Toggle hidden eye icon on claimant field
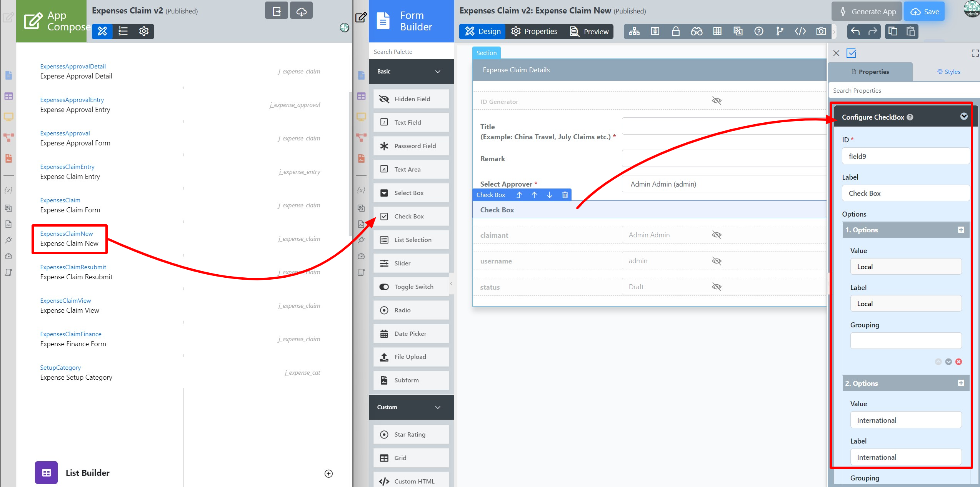The image size is (980, 487). [x=716, y=235]
